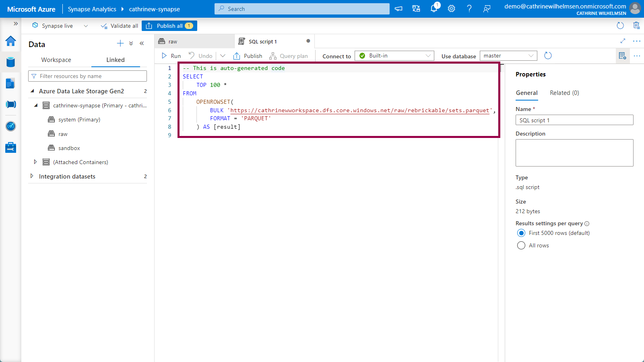Select the All rows option
The width and height of the screenshot is (644, 362).
pos(521,246)
